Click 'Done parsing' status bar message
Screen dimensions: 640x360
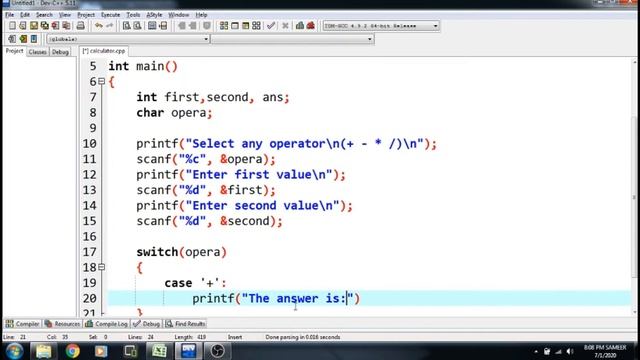click(x=302, y=337)
